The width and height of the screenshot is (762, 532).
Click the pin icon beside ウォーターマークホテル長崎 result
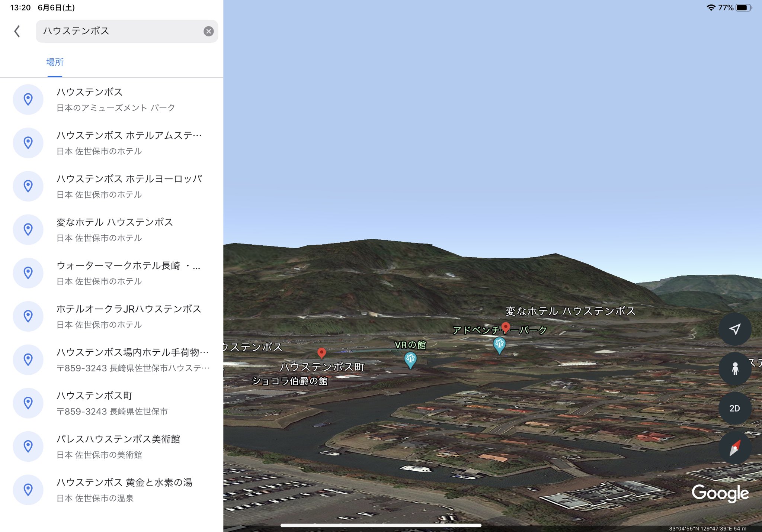coord(28,273)
